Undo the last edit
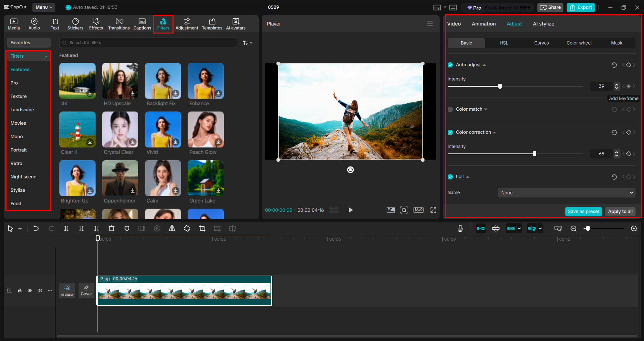Image resolution: width=644 pixels, height=341 pixels. pos(36,228)
